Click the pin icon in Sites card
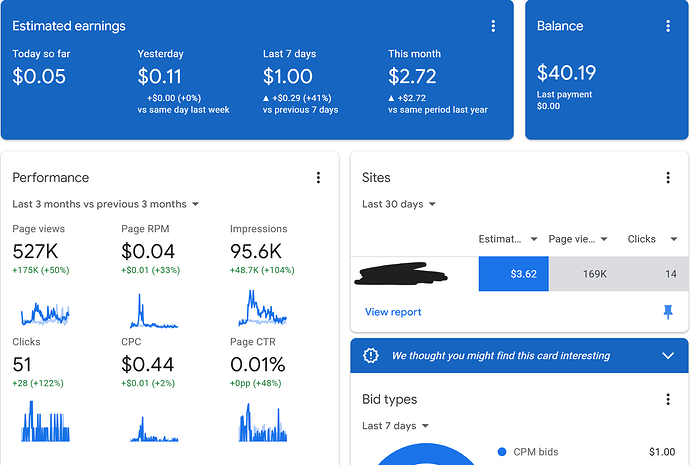The height and width of the screenshot is (465, 690). point(668,312)
